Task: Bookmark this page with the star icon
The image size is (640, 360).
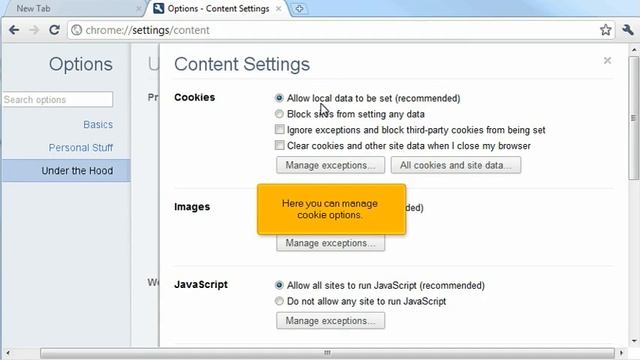Action: 605,30
